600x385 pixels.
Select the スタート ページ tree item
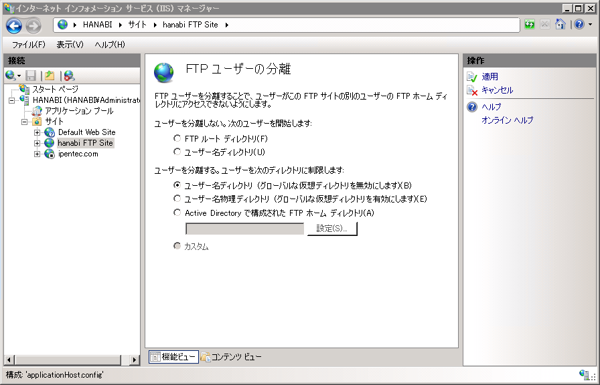pos(55,89)
